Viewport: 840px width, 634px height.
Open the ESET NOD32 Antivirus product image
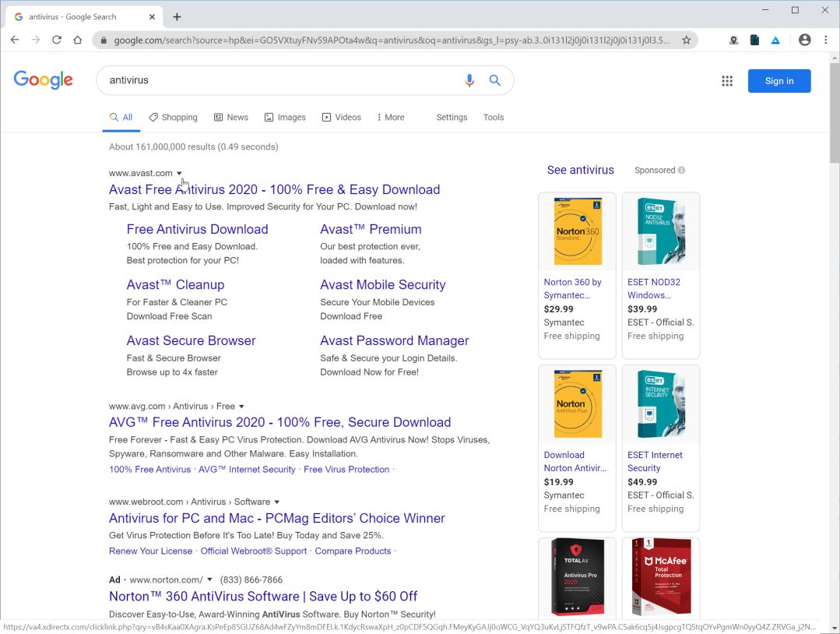(661, 231)
